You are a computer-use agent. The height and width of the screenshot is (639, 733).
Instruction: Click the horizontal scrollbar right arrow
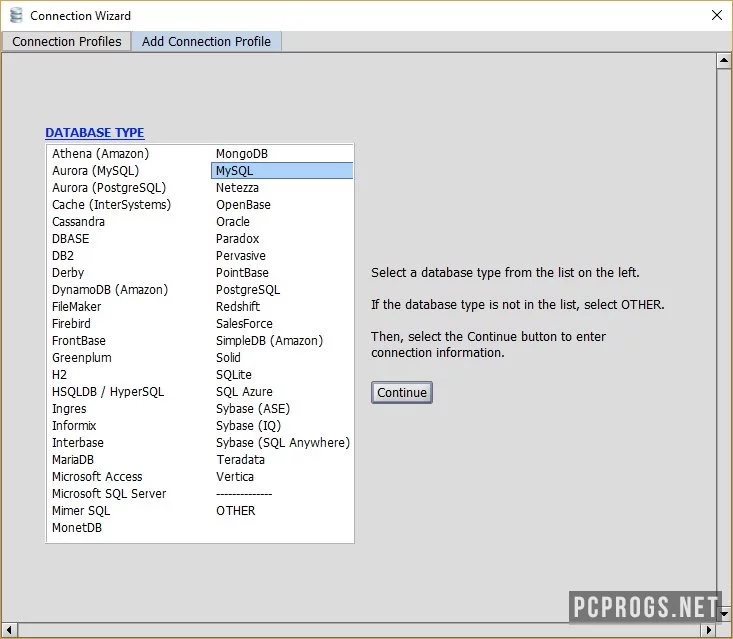tap(709, 630)
